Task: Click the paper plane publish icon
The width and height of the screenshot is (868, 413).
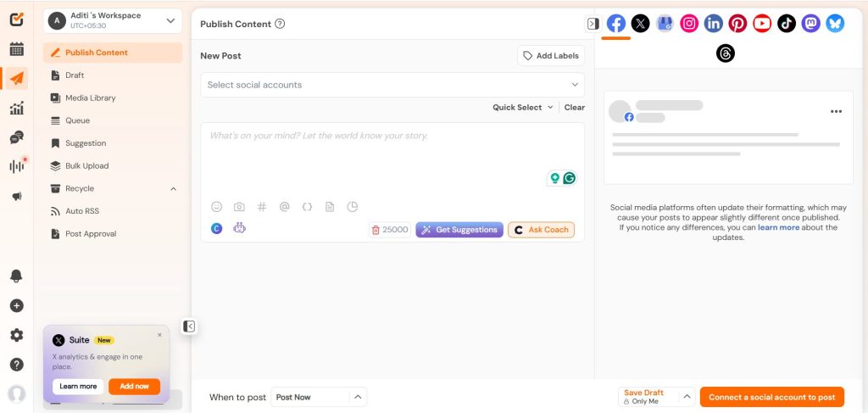Action: point(17,78)
